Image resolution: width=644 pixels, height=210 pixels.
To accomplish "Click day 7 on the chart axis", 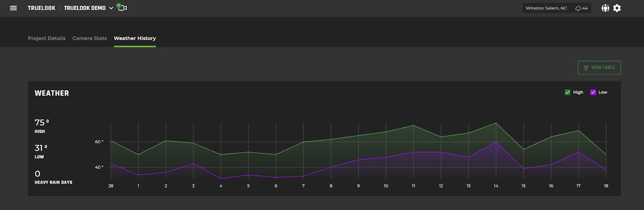I will click(303, 186).
